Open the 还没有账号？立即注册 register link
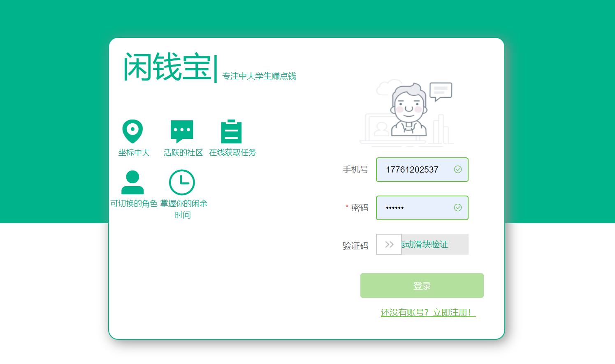The height and width of the screenshot is (364, 615). [428, 313]
